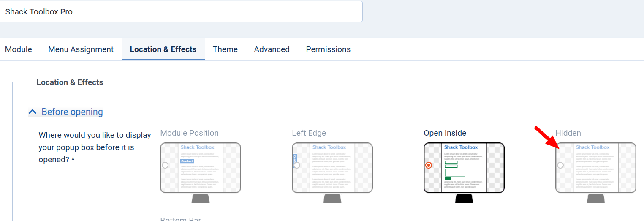This screenshot has height=221, width=644.
Task: Click the Hidden option label
Action: [568, 133]
